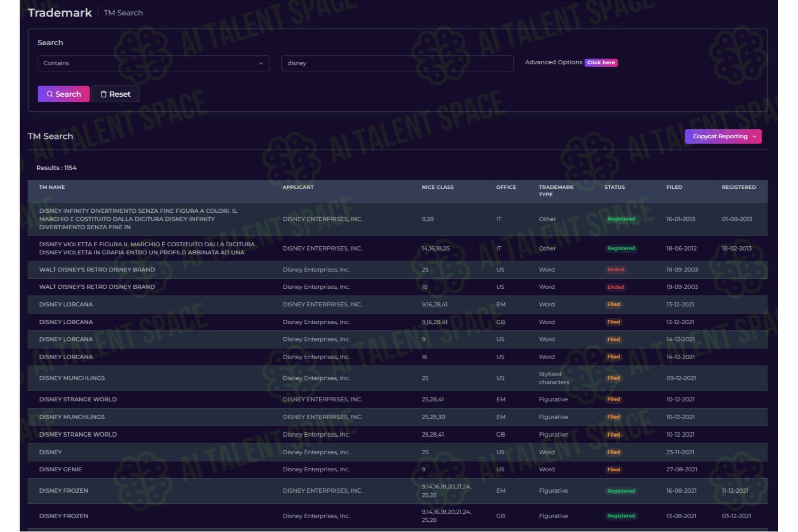Sort by APPLICANT column header

click(x=298, y=187)
